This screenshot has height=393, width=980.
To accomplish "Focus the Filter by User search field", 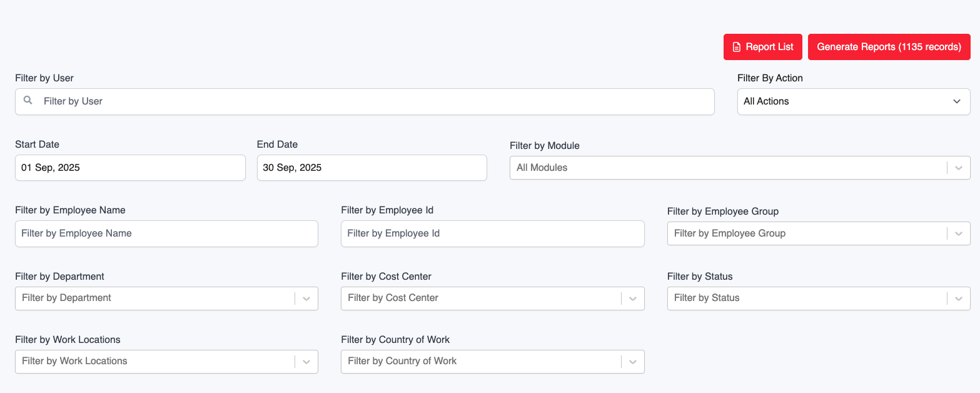I will pyautogui.click(x=375, y=101).
